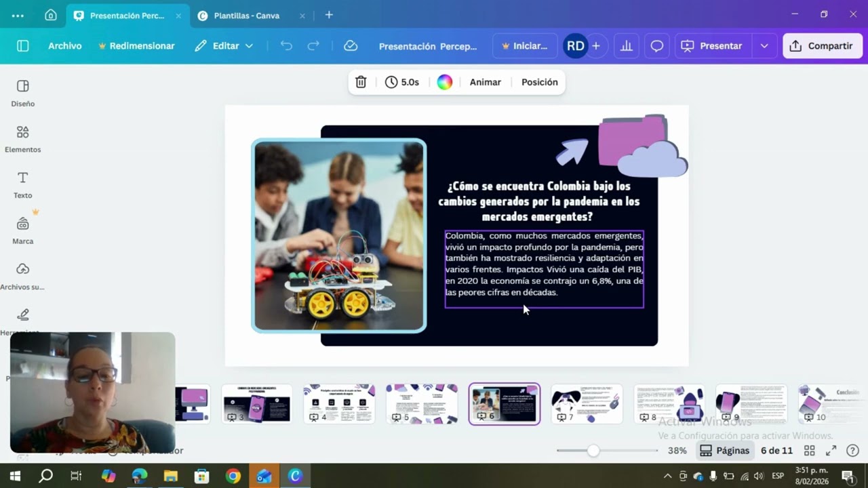
Task: Open the Elementos panel
Action: (22, 139)
